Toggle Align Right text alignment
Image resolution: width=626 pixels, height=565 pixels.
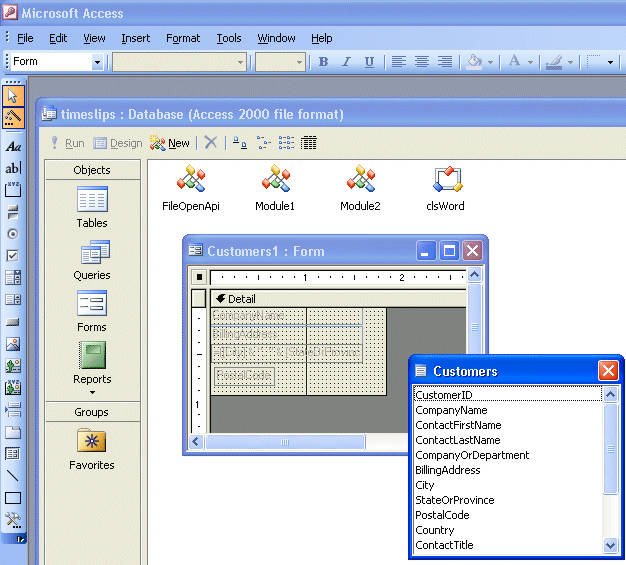tap(445, 61)
